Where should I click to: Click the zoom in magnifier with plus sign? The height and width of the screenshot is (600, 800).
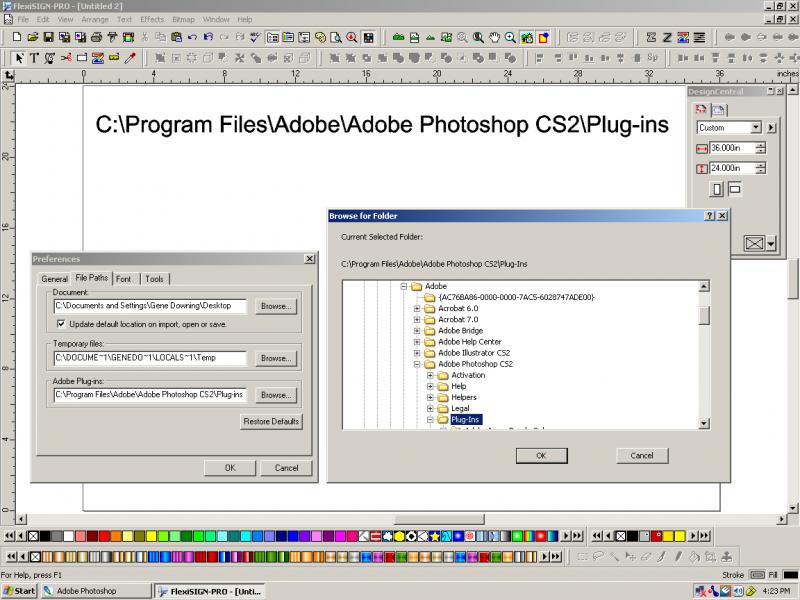[x=510, y=37]
